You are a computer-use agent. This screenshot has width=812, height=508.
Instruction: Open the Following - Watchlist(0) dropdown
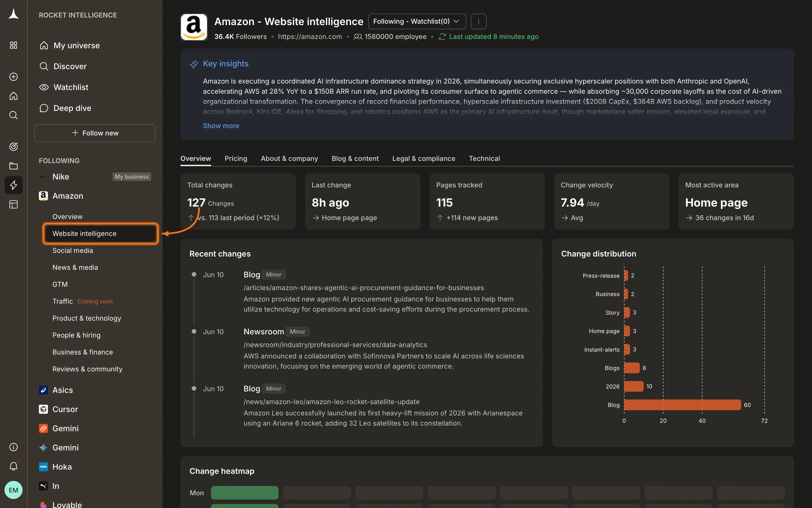pos(417,21)
